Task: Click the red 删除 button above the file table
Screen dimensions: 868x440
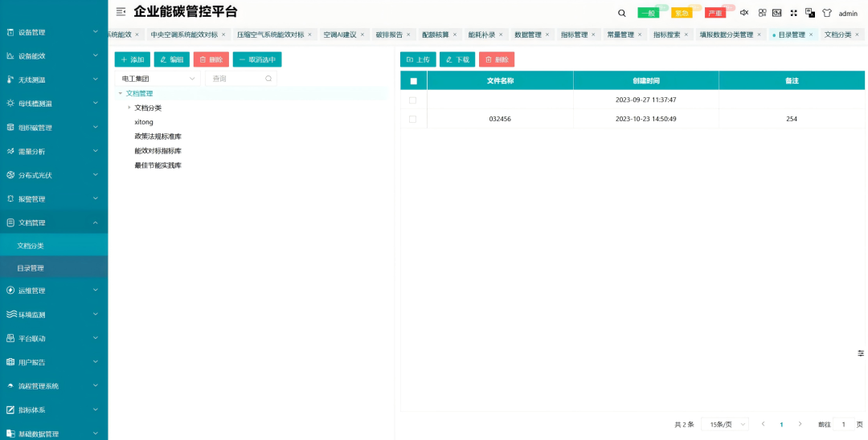Action: tap(497, 59)
